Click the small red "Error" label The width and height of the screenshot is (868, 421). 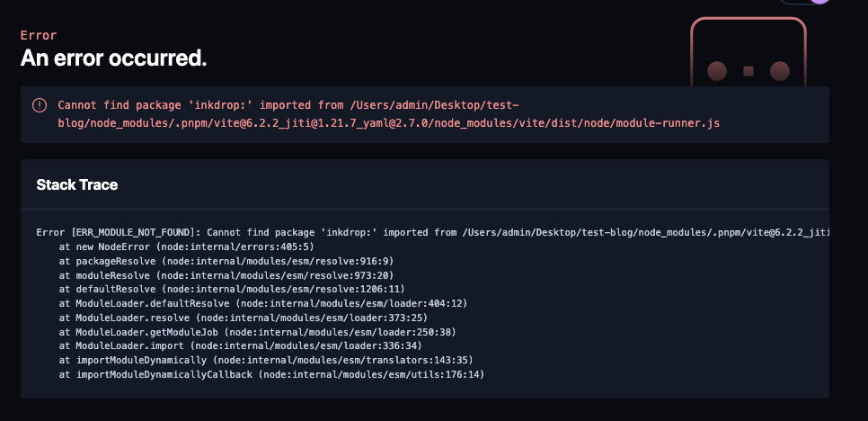(x=39, y=35)
